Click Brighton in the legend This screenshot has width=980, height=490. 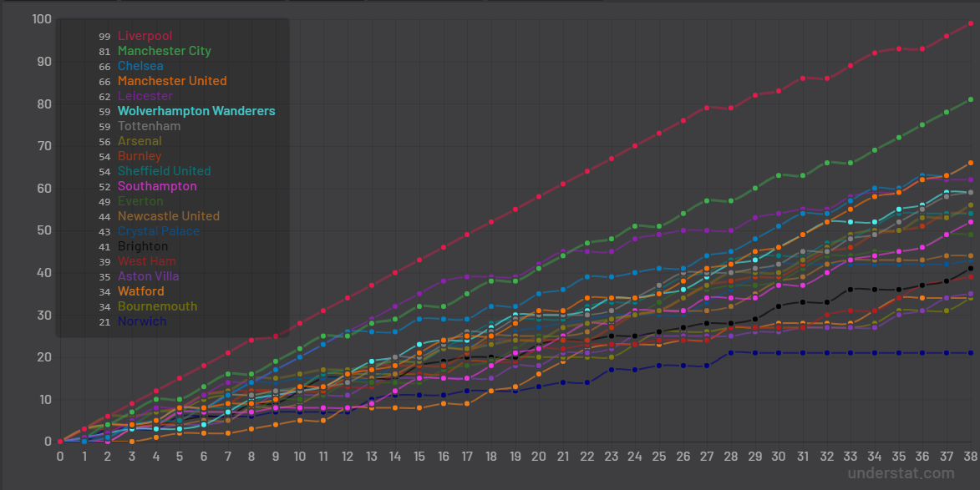pyautogui.click(x=143, y=246)
